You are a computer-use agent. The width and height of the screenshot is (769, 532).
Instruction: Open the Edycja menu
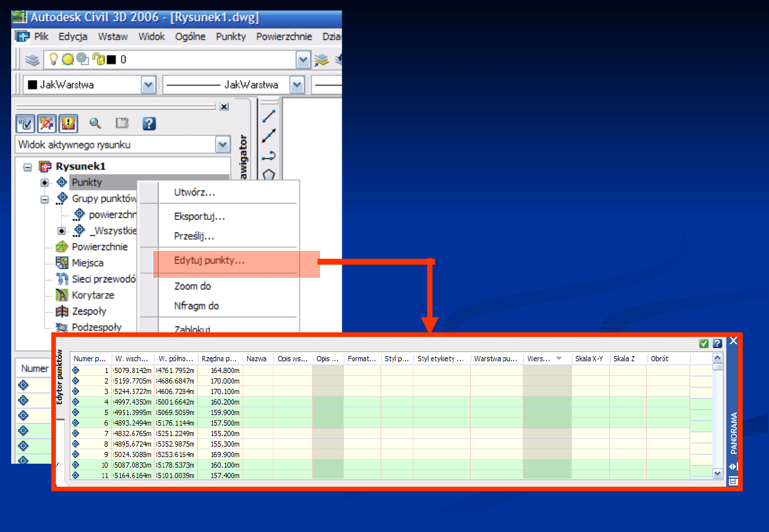coord(73,37)
